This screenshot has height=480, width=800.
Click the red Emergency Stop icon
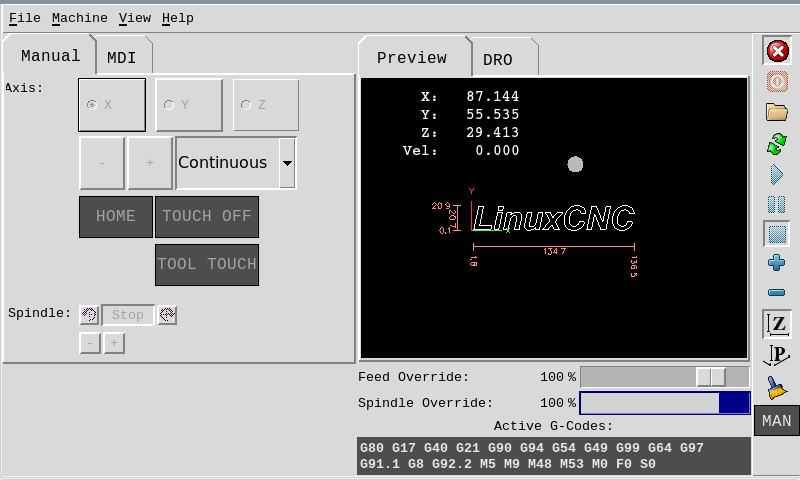(778, 51)
